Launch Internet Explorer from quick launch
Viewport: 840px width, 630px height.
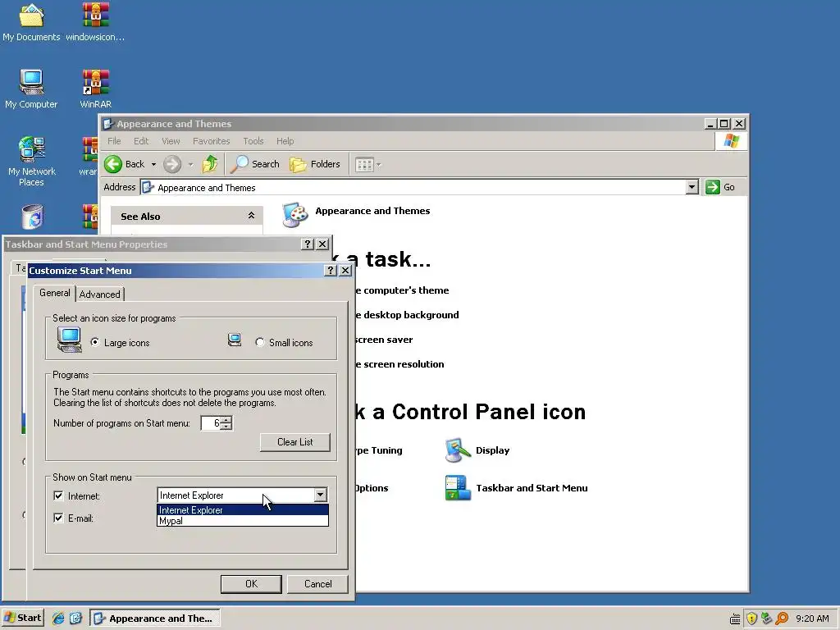coord(58,619)
